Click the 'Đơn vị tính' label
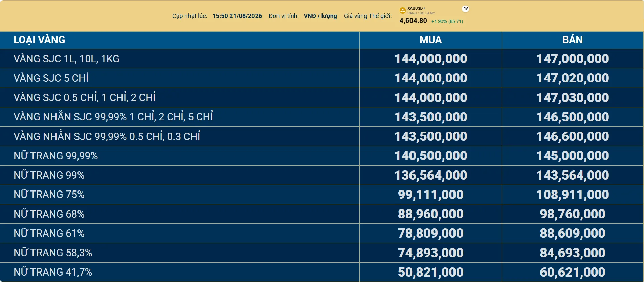The width and height of the screenshot is (644, 282). click(x=284, y=16)
